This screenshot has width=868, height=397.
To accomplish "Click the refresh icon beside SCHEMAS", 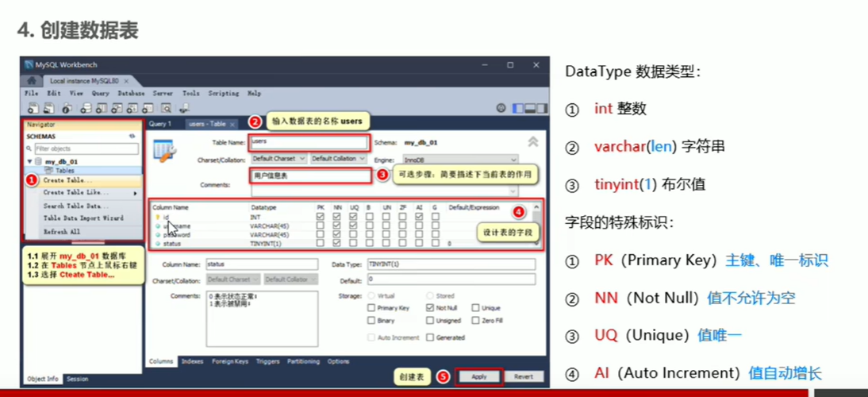I will [x=132, y=137].
